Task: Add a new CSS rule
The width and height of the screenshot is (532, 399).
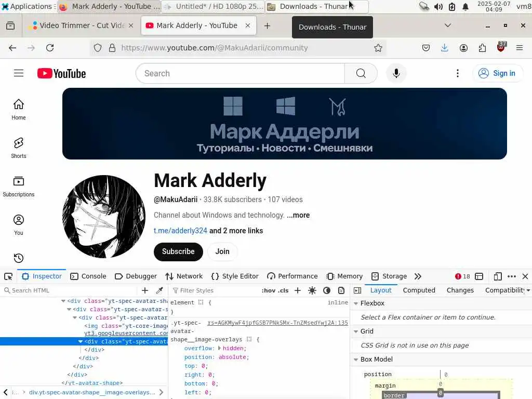Action: coord(298,290)
